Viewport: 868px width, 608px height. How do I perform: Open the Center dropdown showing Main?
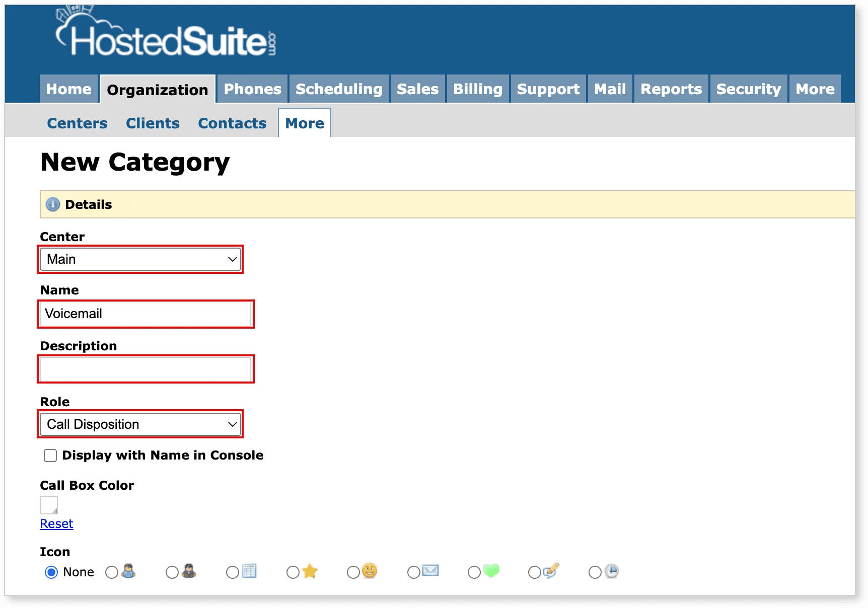pos(140,259)
